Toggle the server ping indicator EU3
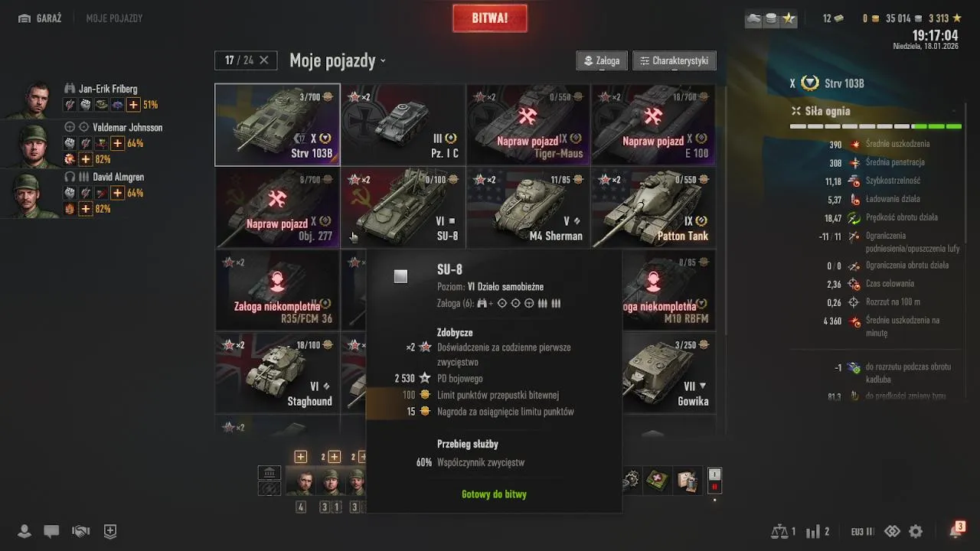Screen dimensions: 980x551 click(862, 531)
